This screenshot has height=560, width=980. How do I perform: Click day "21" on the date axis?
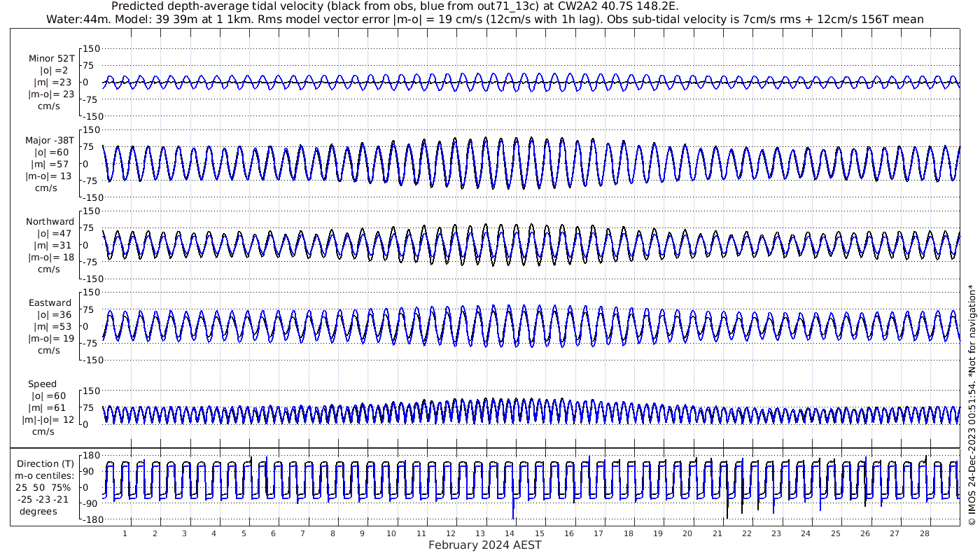(717, 533)
